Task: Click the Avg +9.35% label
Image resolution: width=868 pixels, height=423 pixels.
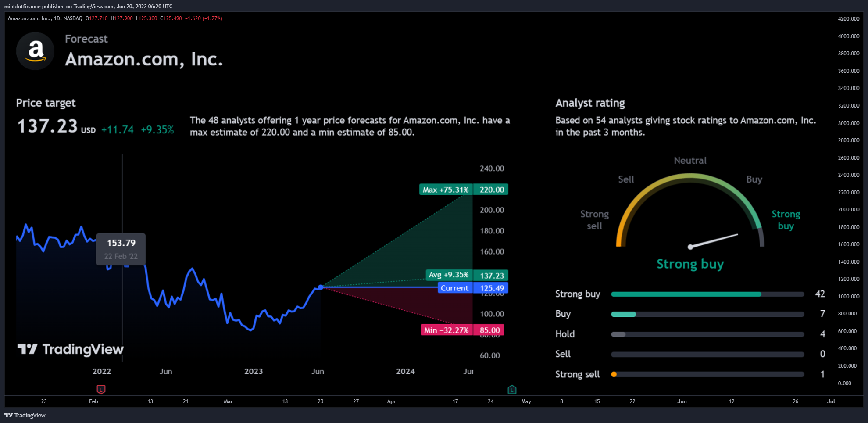Action: point(449,275)
